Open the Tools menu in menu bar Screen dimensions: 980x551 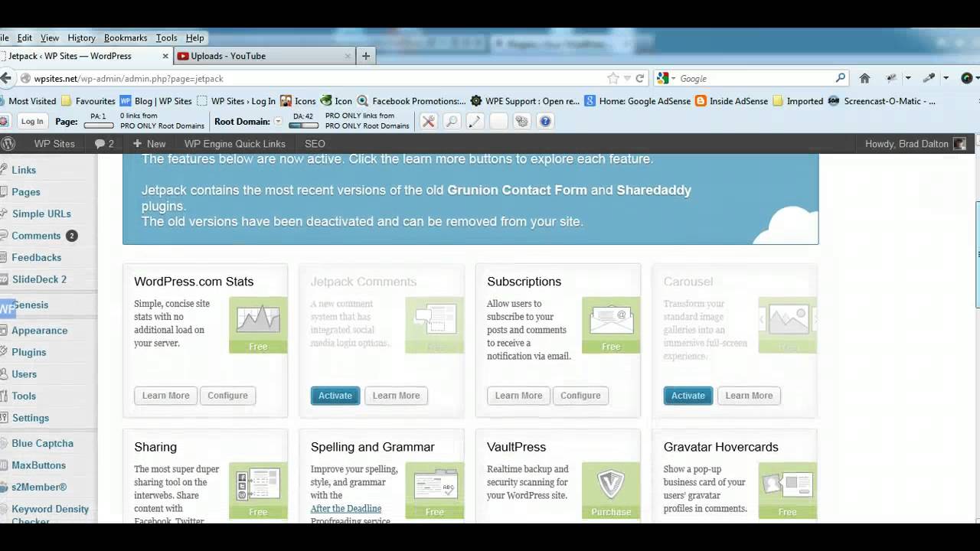point(166,37)
